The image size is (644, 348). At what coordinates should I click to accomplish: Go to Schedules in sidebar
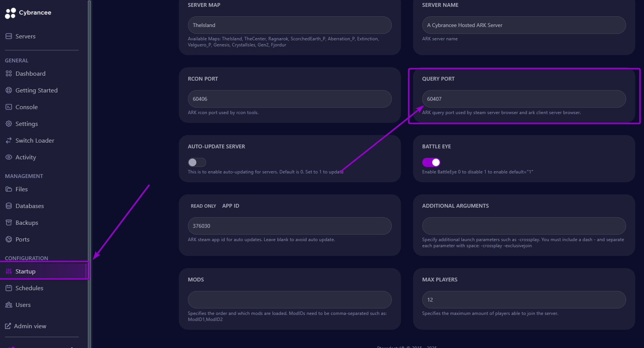[x=29, y=288]
